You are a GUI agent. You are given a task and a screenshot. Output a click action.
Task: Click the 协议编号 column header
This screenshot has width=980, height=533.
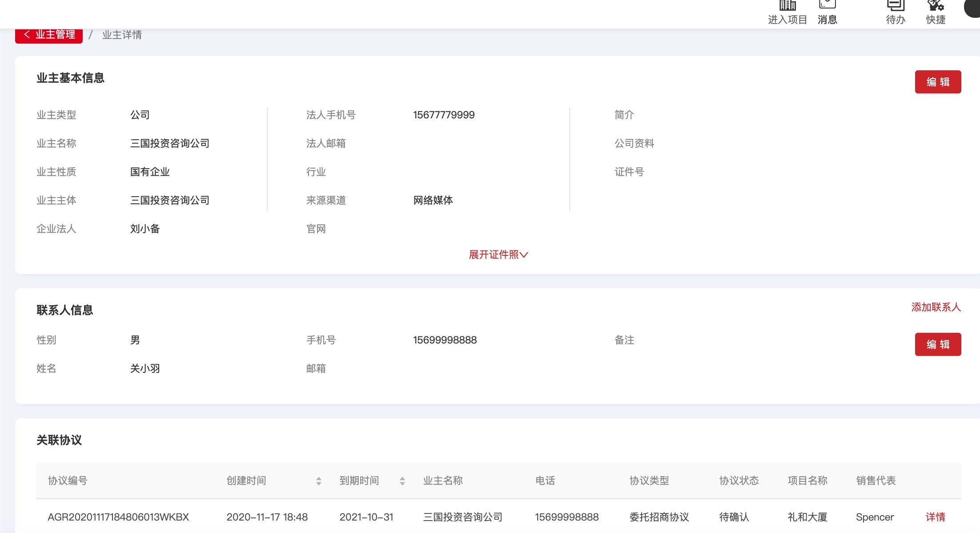pos(68,481)
